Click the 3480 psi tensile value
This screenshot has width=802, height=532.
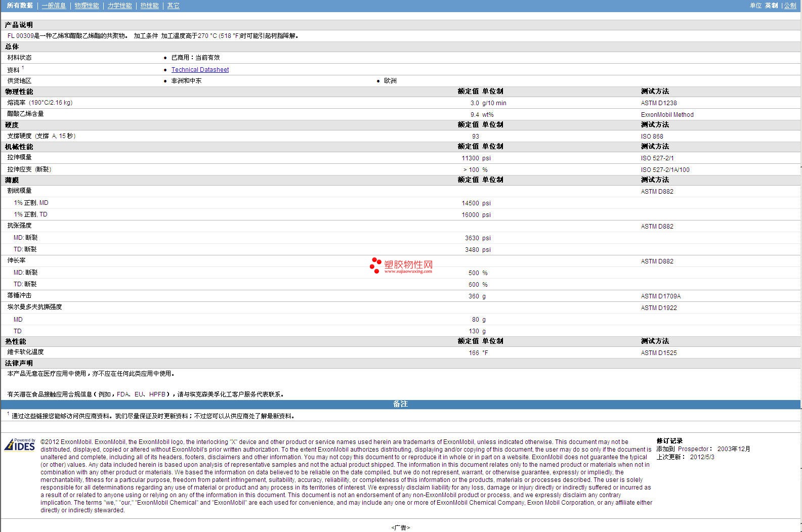tap(478, 250)
